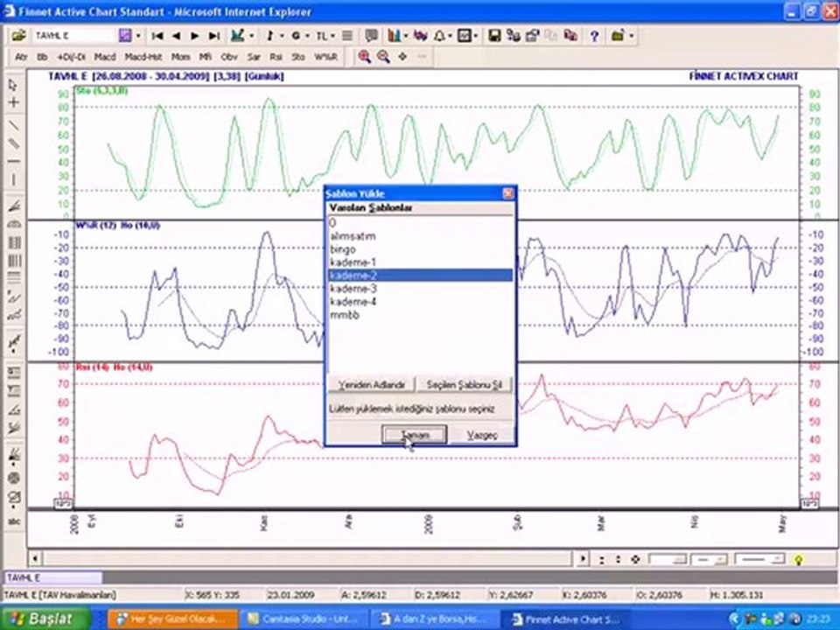This screenshot has width=840, height=630.
Task: Open the dropdown beside the G toolbar button
Action: (307, 36)
